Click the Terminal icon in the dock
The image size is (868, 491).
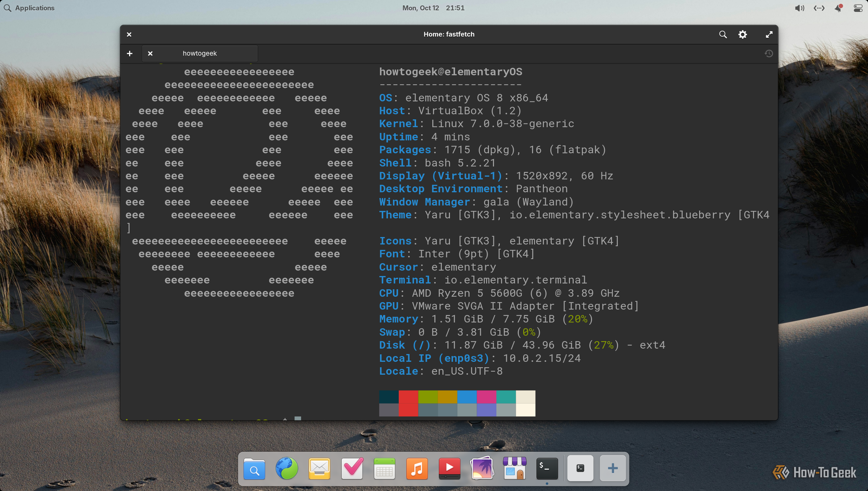click(547, 469)
